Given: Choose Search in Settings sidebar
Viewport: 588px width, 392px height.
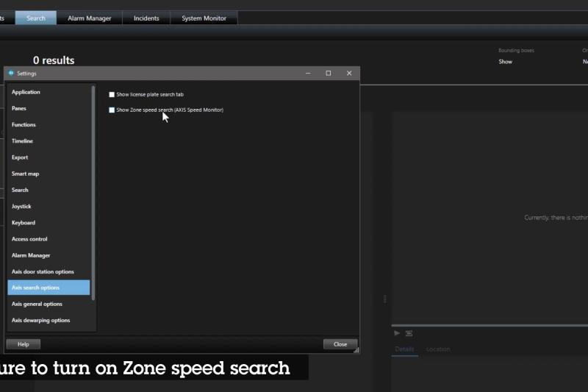Looking at the screenshot, I should (x=49, y=190).
